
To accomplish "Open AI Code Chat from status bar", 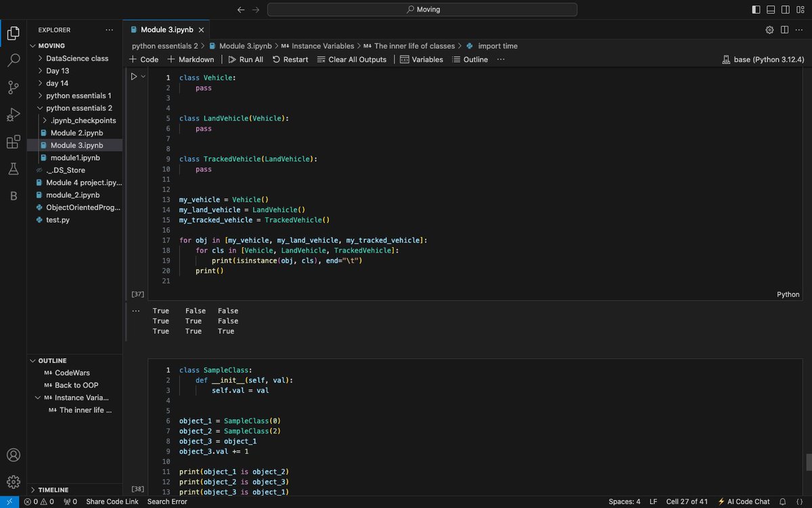I will tap(744, 502).
